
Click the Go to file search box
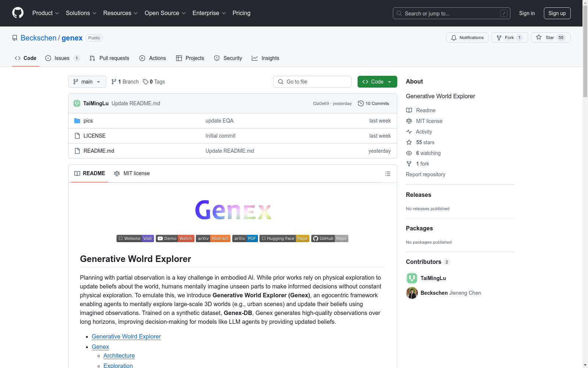point(312,82)
